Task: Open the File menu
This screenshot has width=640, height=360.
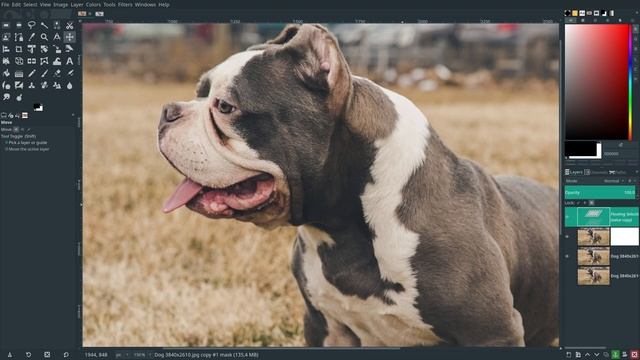Action: click(x=5, y=4)
